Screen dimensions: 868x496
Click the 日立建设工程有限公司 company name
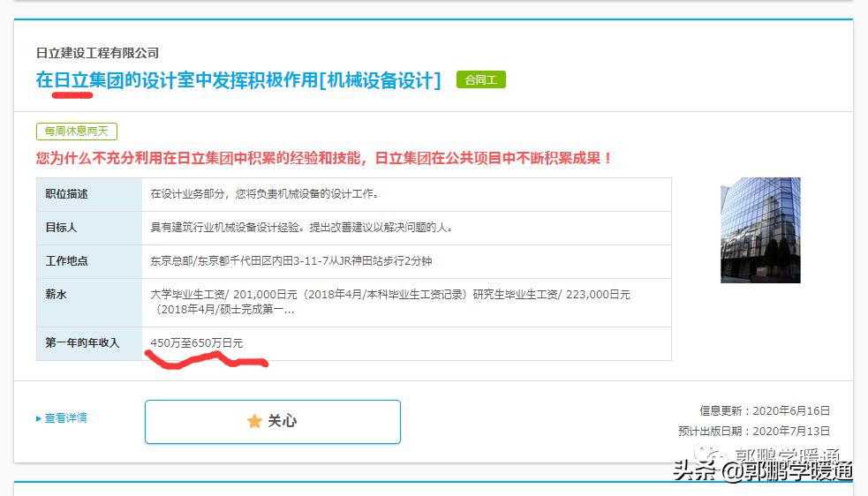[97, 53]
